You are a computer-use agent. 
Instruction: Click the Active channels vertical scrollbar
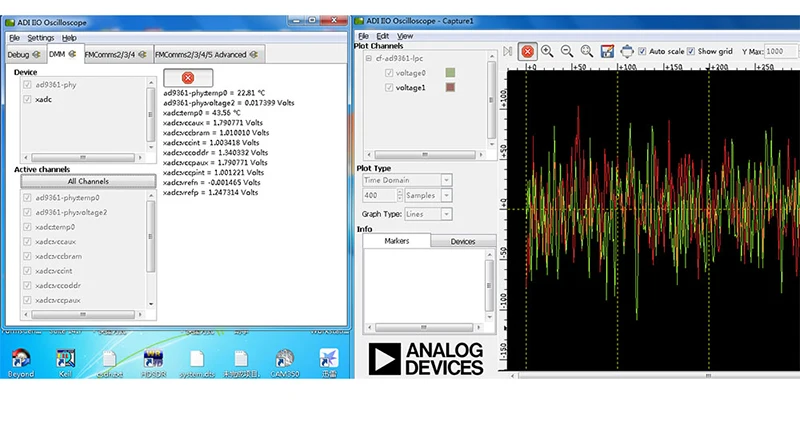pos(151,250)
